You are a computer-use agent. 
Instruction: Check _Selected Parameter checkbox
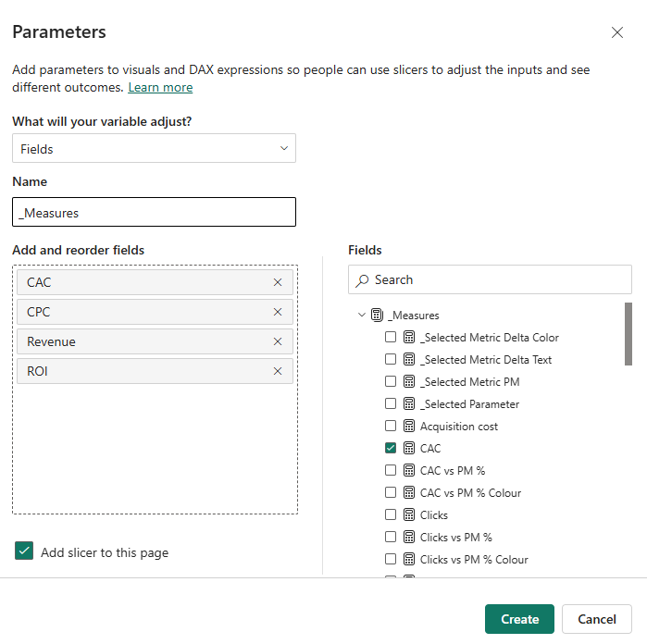point(391,404)
